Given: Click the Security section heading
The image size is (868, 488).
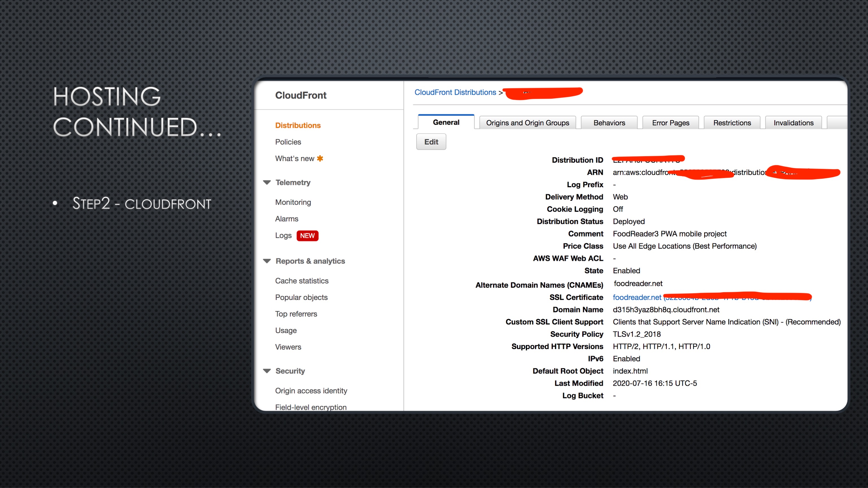Looking at the screenshot, I should pos(290,371).
